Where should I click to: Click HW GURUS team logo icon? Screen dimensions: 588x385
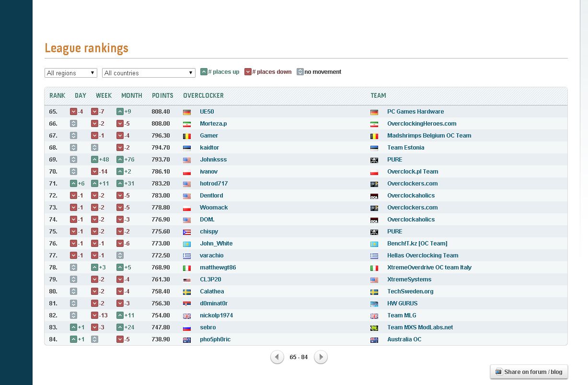point(374,303)
